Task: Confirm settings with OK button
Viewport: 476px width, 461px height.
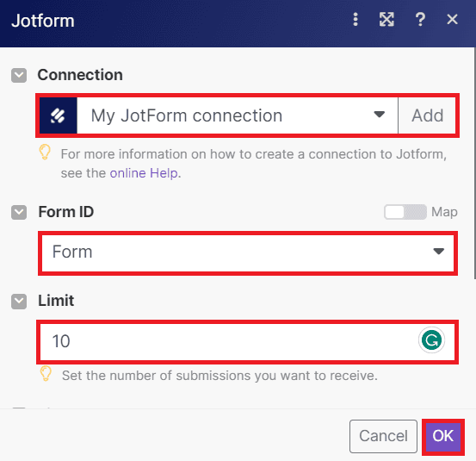Action: click(443, 436)
